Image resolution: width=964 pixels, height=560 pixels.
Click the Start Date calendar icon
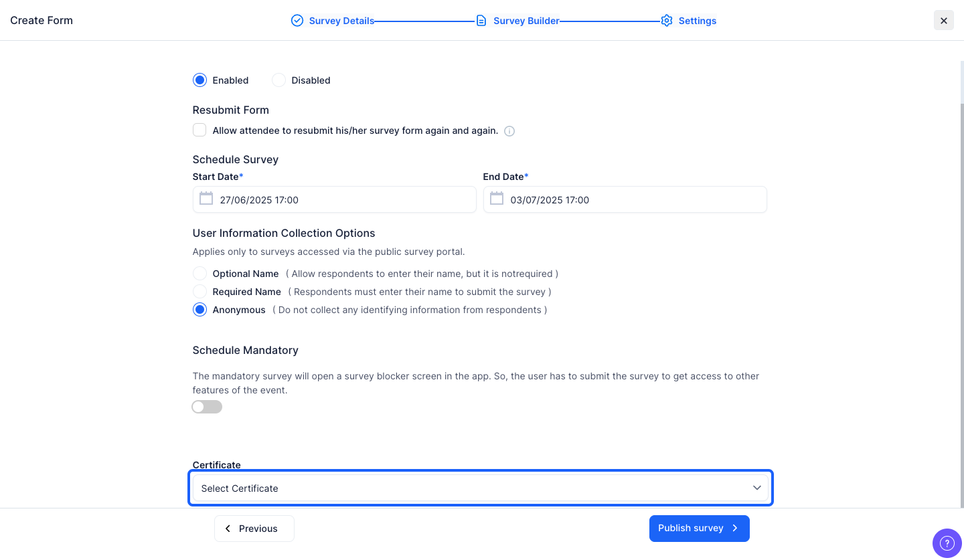click(206, 199)
